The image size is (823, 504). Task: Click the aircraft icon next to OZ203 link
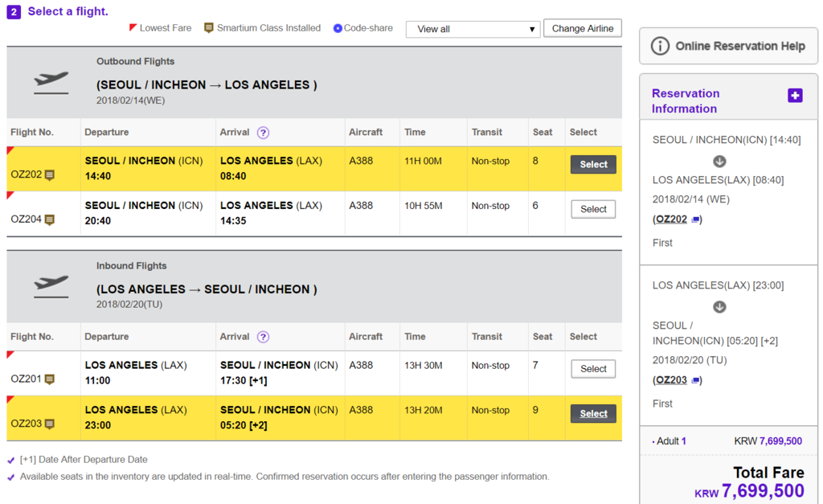click(x=695, y=380)
